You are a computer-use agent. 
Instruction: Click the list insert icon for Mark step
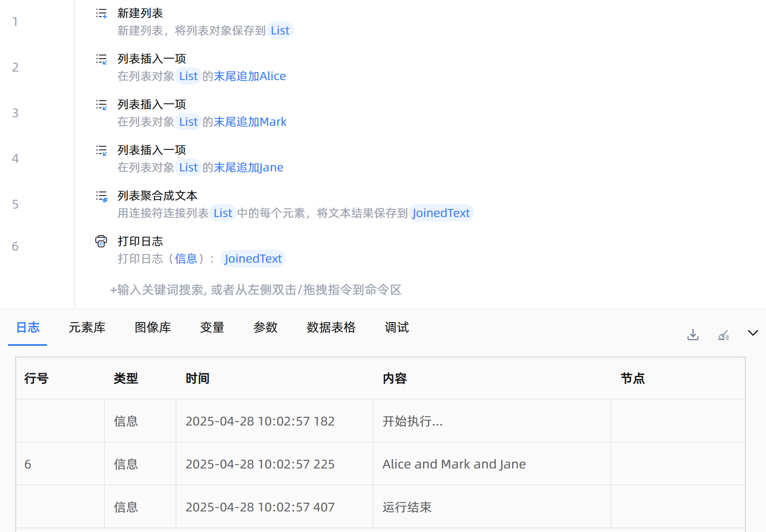click(x=102, y=105)
